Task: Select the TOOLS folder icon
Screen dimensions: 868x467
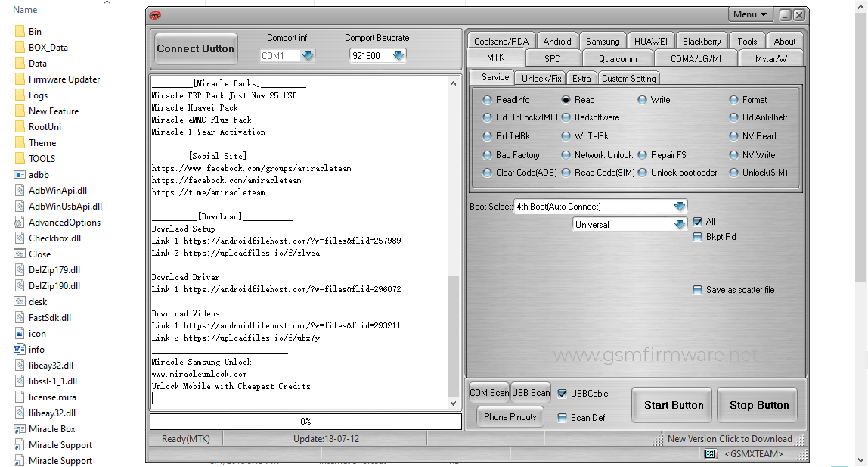Action: (x=20, y=158)
